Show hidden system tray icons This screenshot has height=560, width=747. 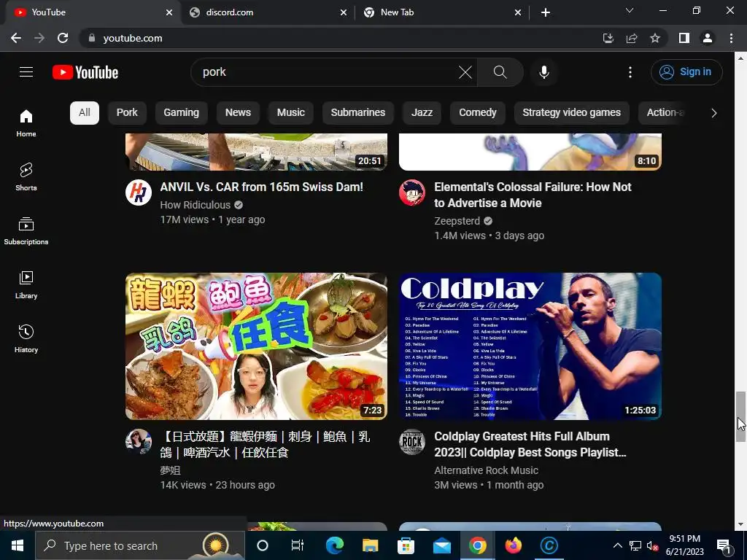617,545
